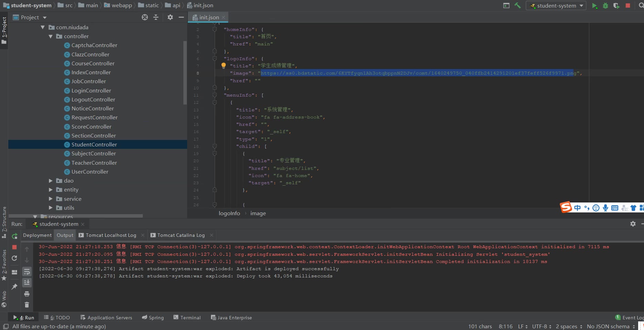Click the intention lightbulb on line 7
Viewport: 644px width, 330px height.
click(x=224, y=65)
